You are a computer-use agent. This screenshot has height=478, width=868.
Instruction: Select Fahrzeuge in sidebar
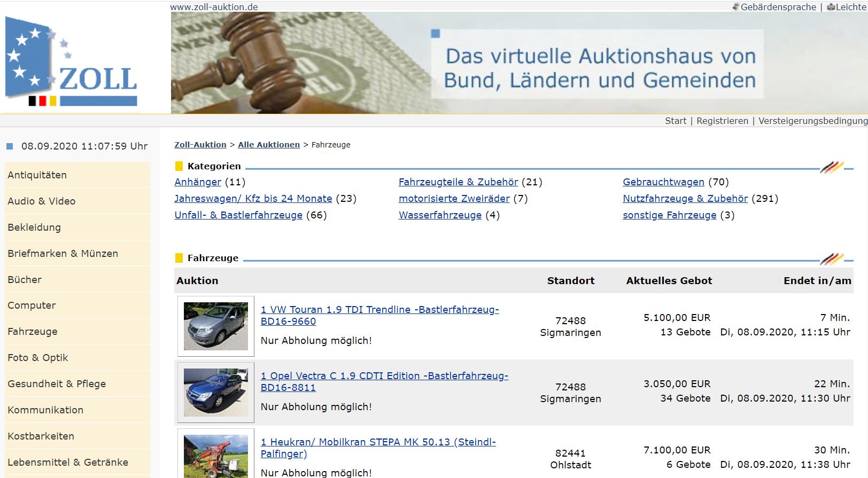click(x=77, y=332)
